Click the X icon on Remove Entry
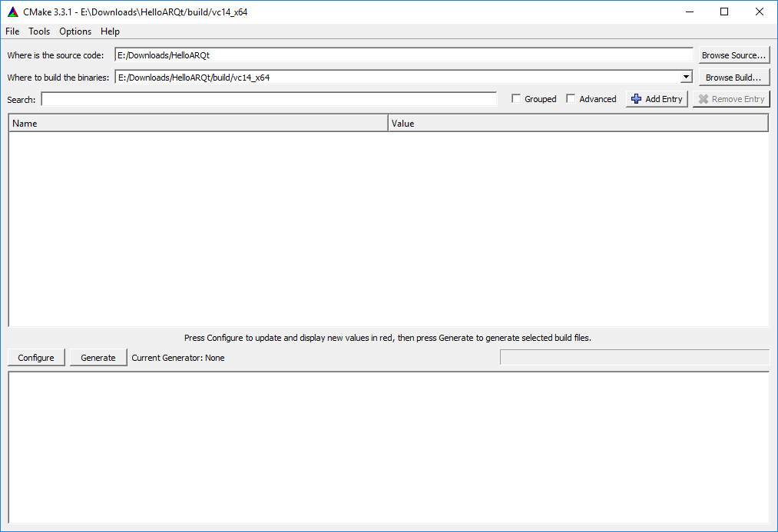 705,98
